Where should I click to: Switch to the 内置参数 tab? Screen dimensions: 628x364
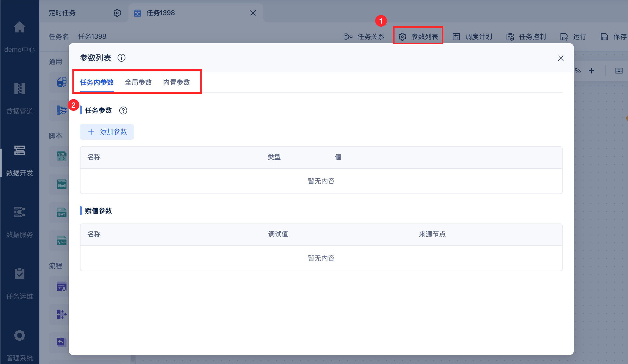(x=177, y=82)
